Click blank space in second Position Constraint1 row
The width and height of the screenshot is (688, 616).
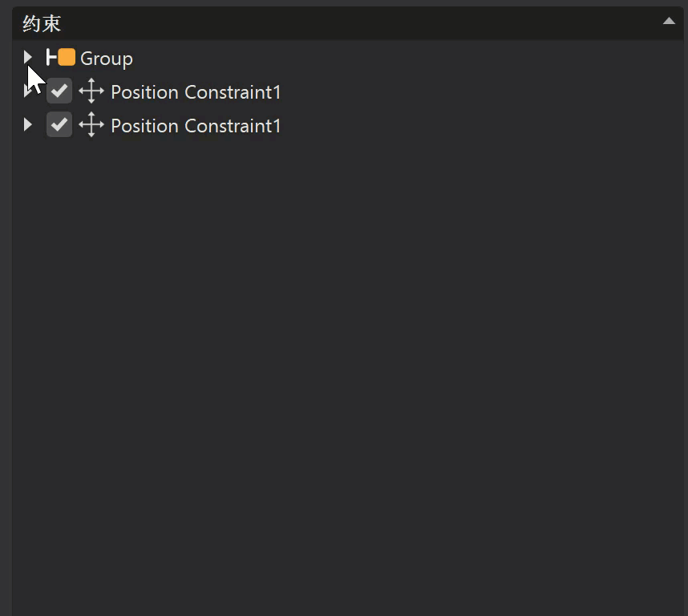481,126
